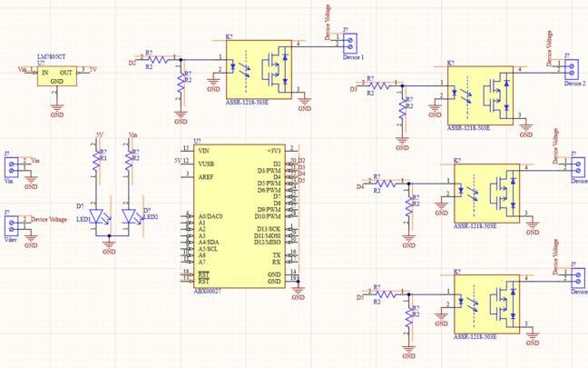The height and width of the screenshot is (368, 588).
Task: Click the +3V3 pin label on ABX00027
Action: [274, 151]
